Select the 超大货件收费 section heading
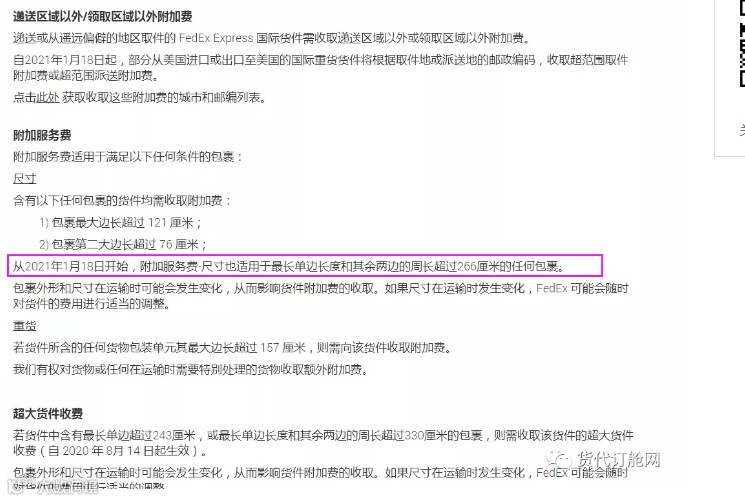 point(48,414)
